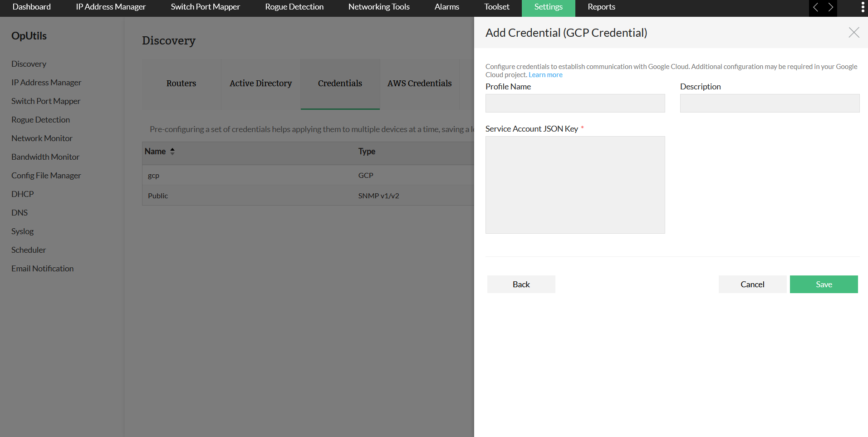Switch to the AWS Credentials tab
868x437 pixels.
click(420, 84)
